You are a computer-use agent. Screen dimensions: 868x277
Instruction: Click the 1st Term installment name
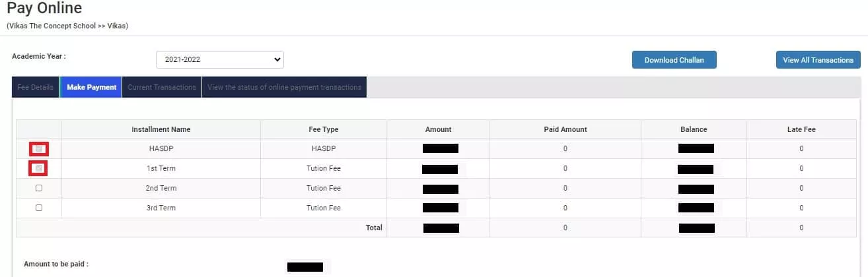point(161,169)
